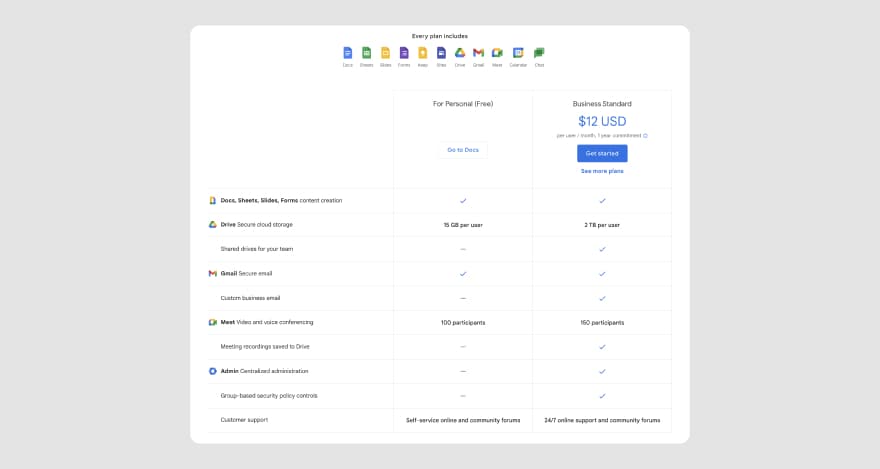Click Personal plan checkmark for content creation row
880x469 pixels.
(463, 200)
